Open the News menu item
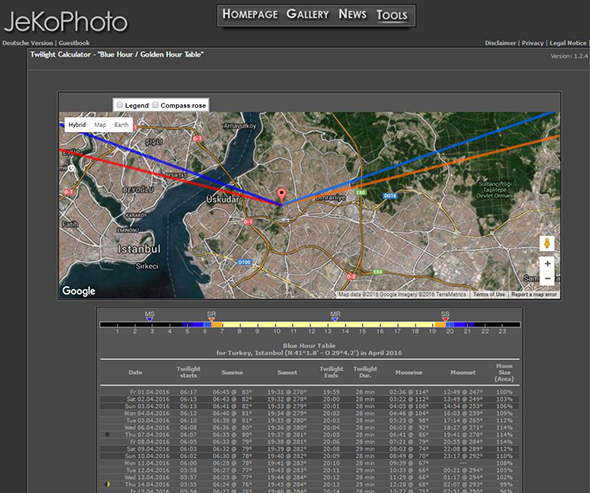The width and height of the screenshot is (590, 493). tap(352, 14)
